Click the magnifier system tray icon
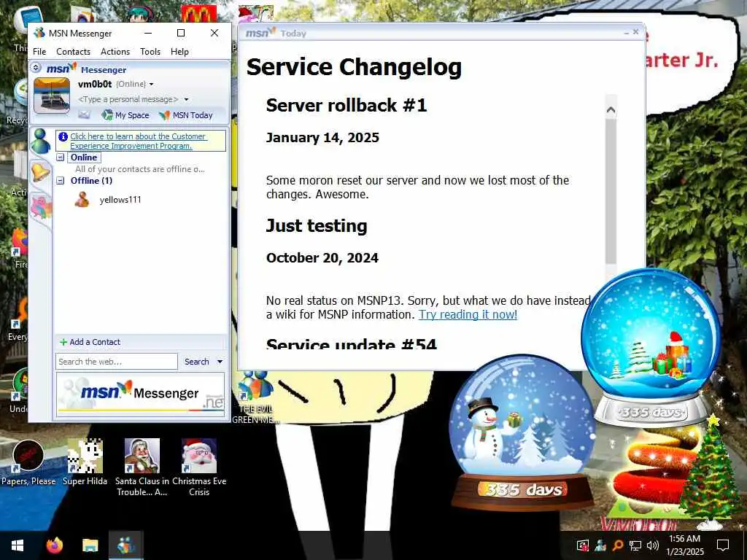The image size is (747, 560). tap(617, 545)
